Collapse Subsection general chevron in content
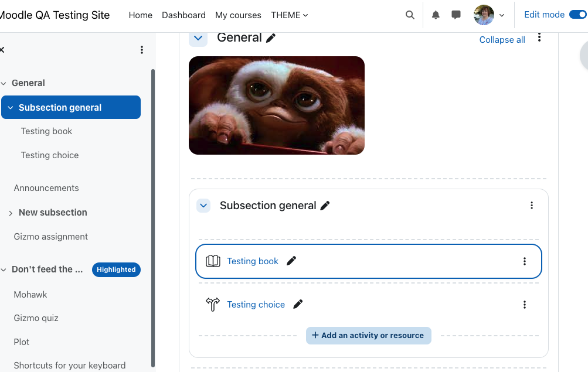This screenshot has width=588, height=372. pyautogui.click(x=203, y=206)
